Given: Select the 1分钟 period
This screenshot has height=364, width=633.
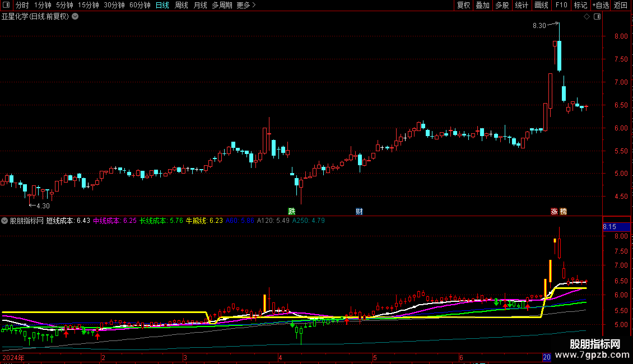Looking at the screenshot, I should 43,5.
